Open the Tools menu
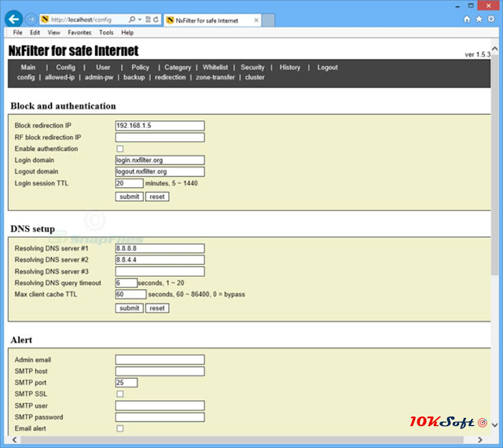The width and height of the screenshot is (503, 448). pyautogui.click(x=106, y=32)
